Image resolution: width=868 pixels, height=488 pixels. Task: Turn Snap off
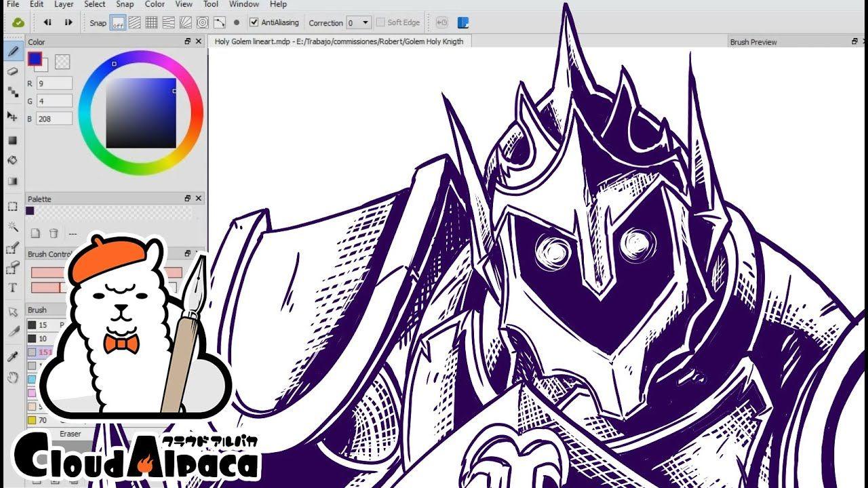118,22
